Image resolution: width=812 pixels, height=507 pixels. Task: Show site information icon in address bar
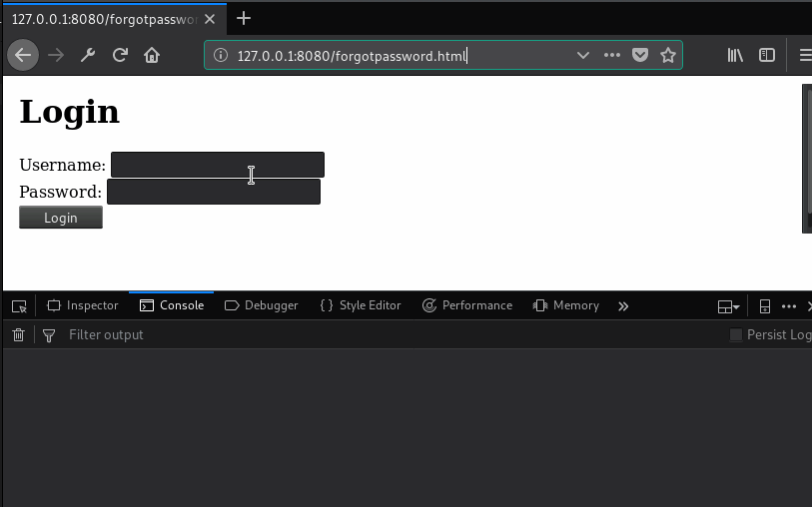pos(221,55)
